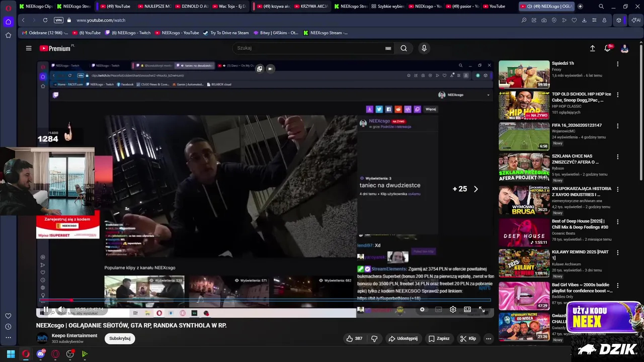Open Opera sidebar more options ellipsis
644x362 pixels.
pos(8,338)
